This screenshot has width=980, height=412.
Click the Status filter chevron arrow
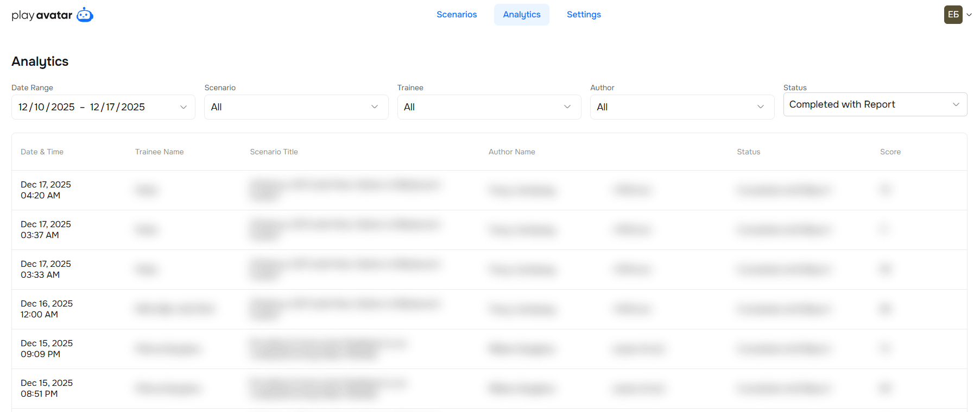(956, 104)
